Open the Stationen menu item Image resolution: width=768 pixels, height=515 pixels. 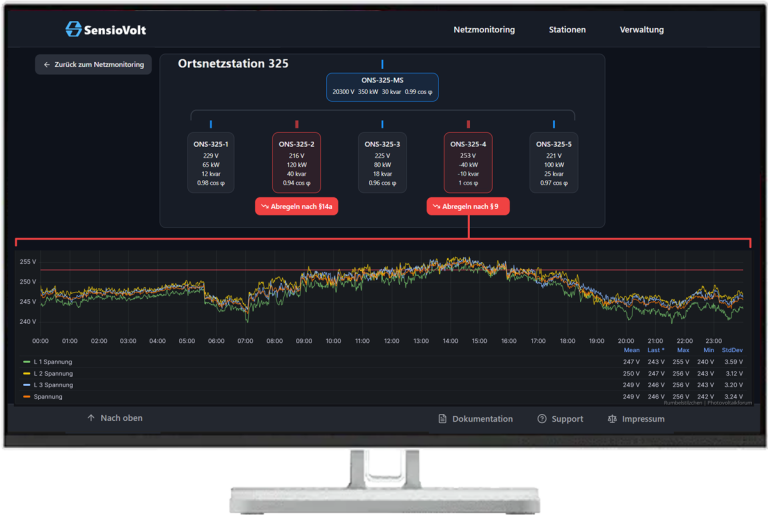(x=567, y=30)
